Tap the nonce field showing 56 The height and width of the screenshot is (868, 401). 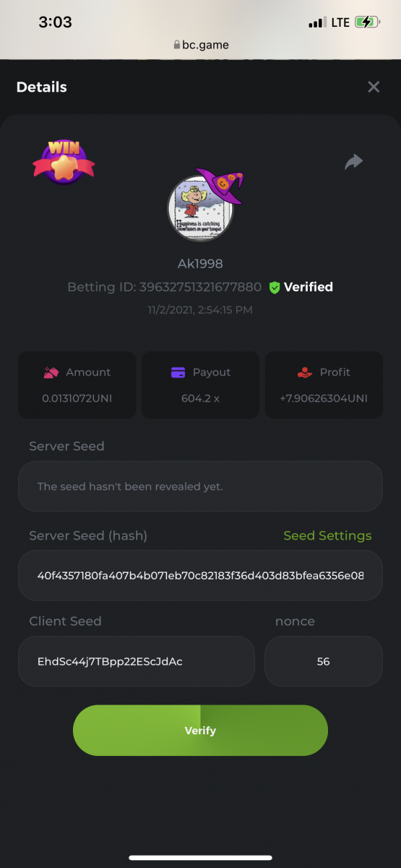(324, 661)
